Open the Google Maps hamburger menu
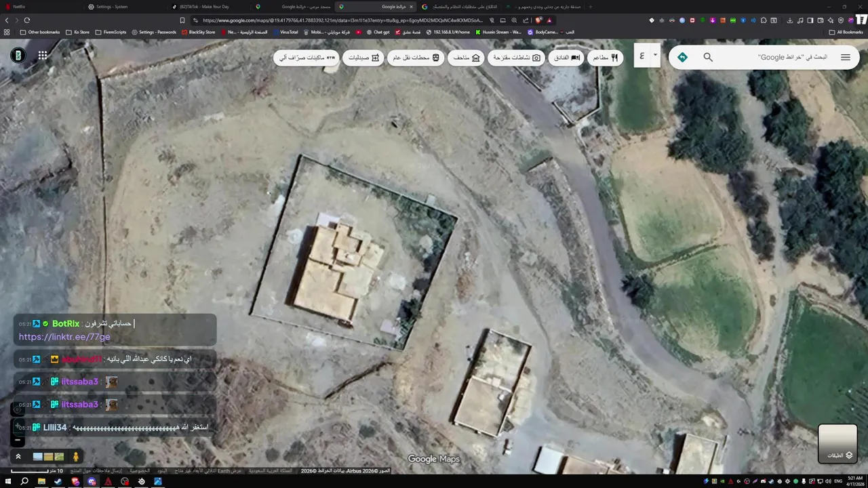868x488 pixels. pyautogui.click(x=845, y=58)
